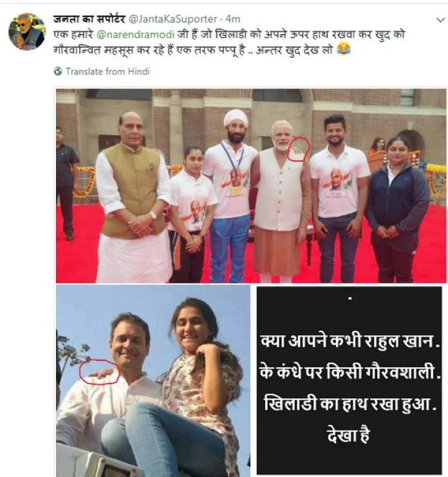The width and height of the screenshot is (448, 477).
Task: Open the group photo on the red carpet
Action: click(x=251, y=186)
